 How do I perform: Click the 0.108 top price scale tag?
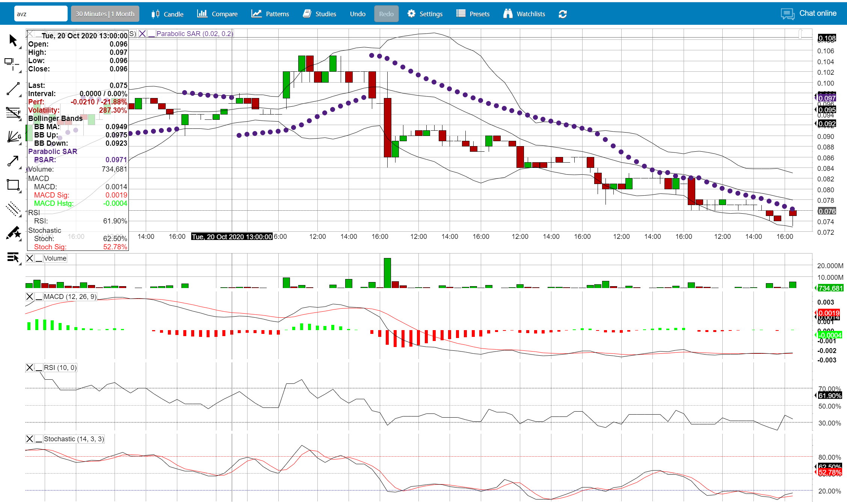[827, 38]
